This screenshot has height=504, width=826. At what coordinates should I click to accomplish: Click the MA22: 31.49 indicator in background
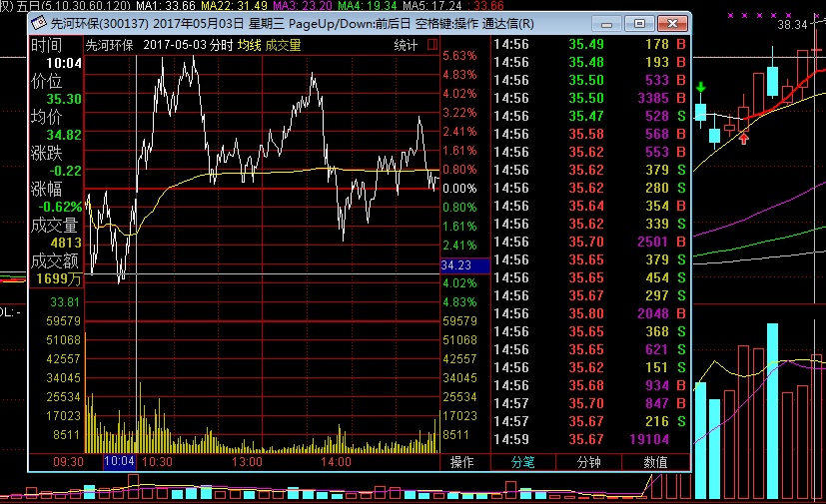pos(234,6)
